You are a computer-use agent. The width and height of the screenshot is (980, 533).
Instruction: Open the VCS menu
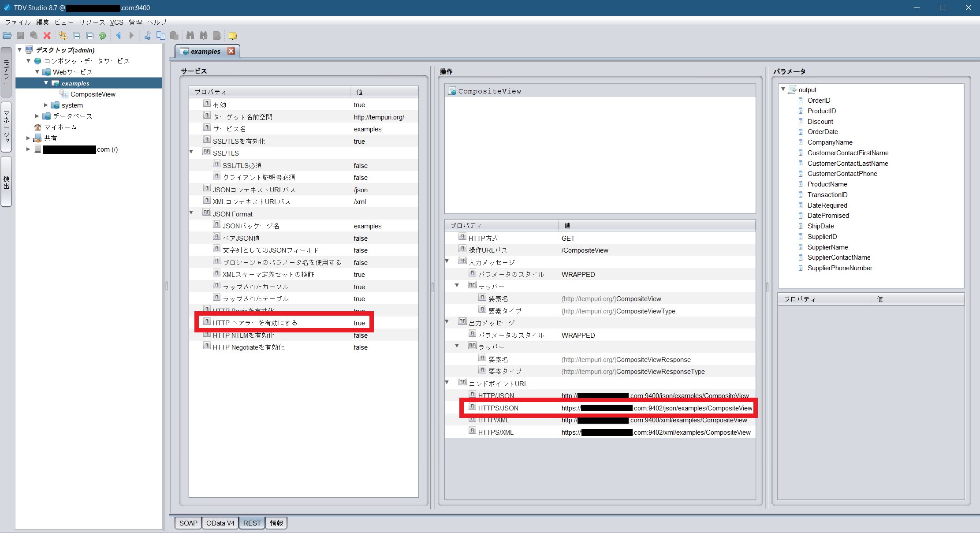tap(117, 22)
